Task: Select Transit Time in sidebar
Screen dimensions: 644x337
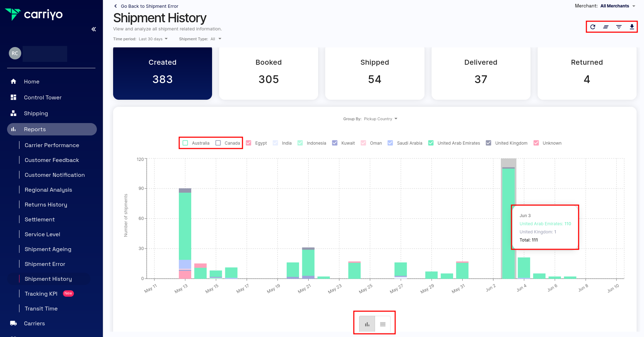Action: click(41, 309)
